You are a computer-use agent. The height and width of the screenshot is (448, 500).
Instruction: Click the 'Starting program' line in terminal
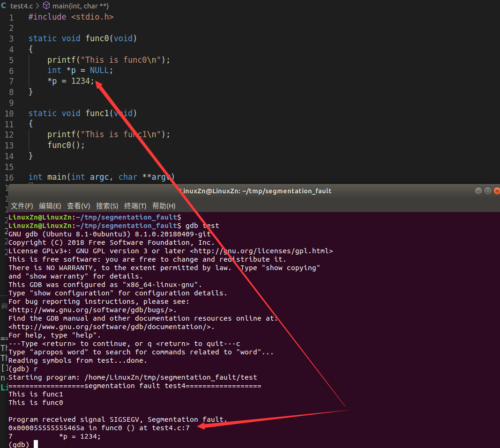(133, 378)
